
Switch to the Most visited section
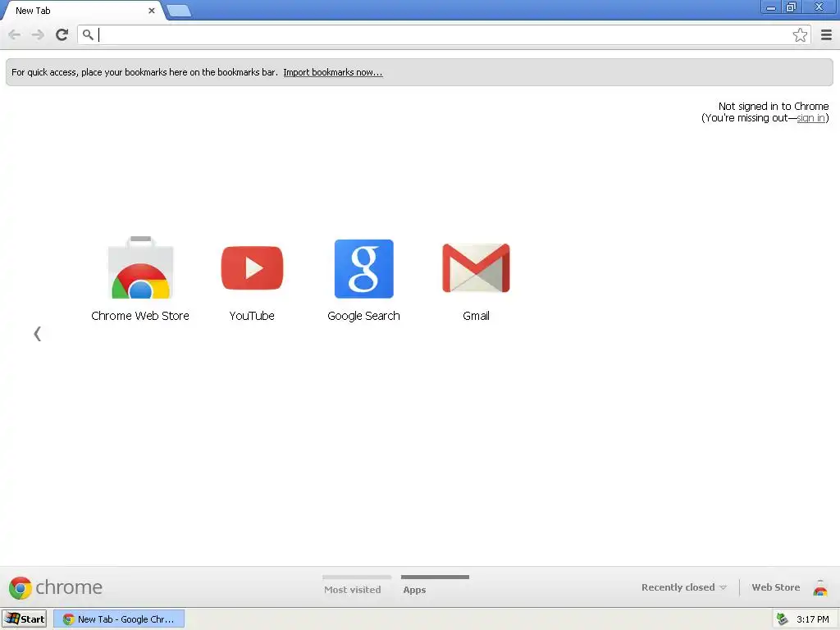coord(353,590)
